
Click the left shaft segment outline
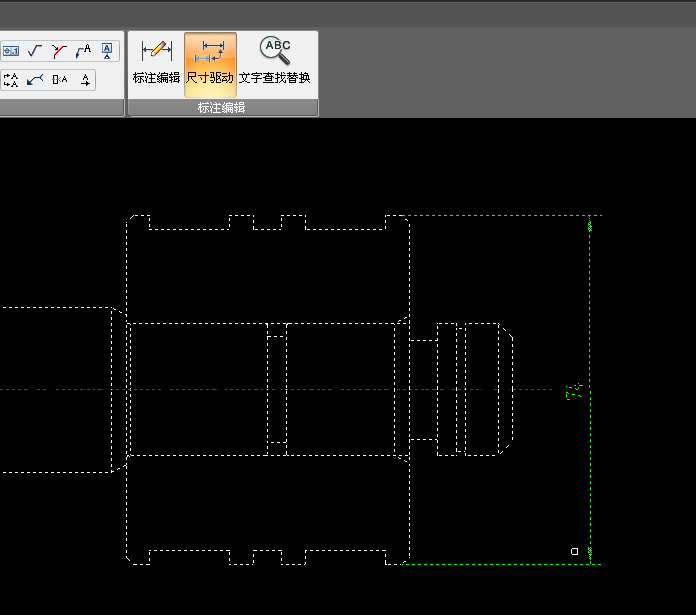click(60, 307)
